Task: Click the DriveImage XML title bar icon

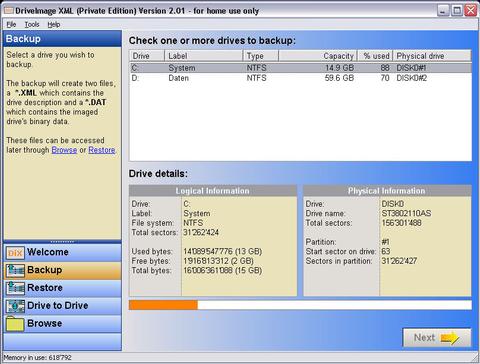Action: (x=8, y=10)
